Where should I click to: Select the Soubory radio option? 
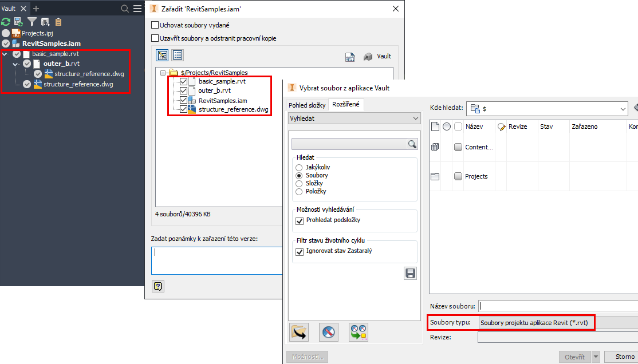pos(299,176)
